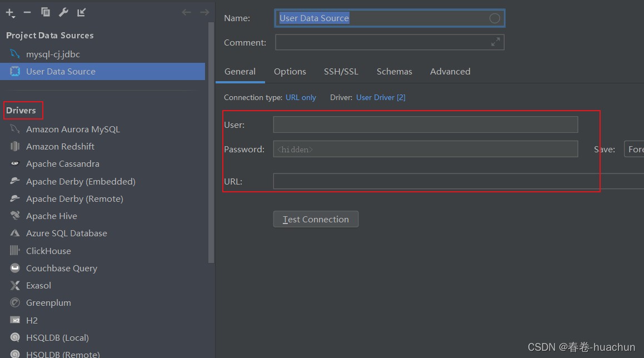Remove the selected data source with minus icon
Screen dimensions: 644x358
[x=27, y=12]
